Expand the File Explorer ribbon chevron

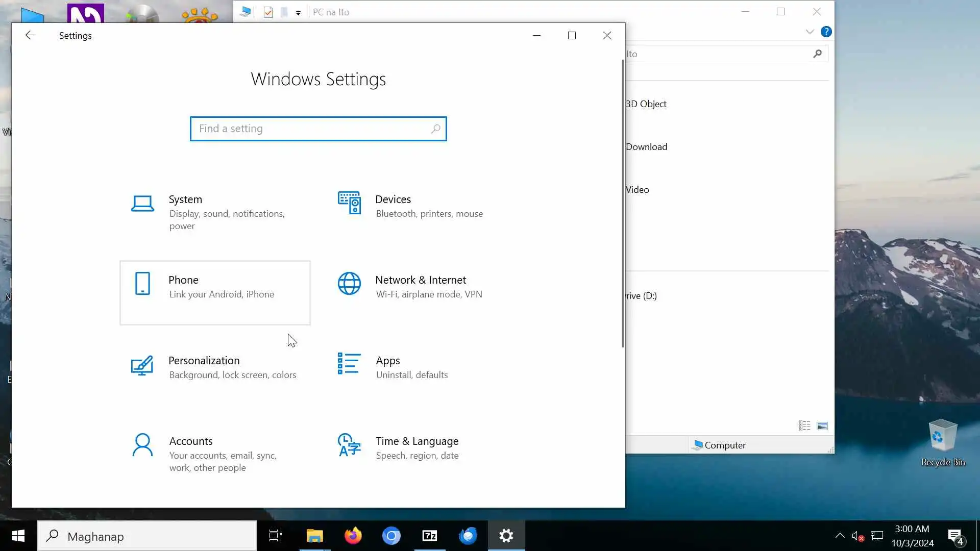810,32
